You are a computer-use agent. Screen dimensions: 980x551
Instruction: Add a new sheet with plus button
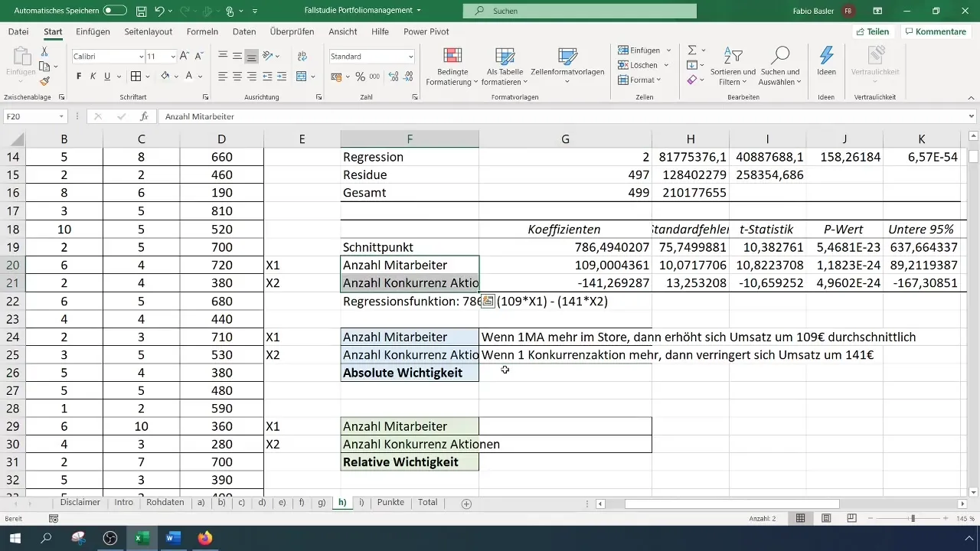click(x=466, y=504)
